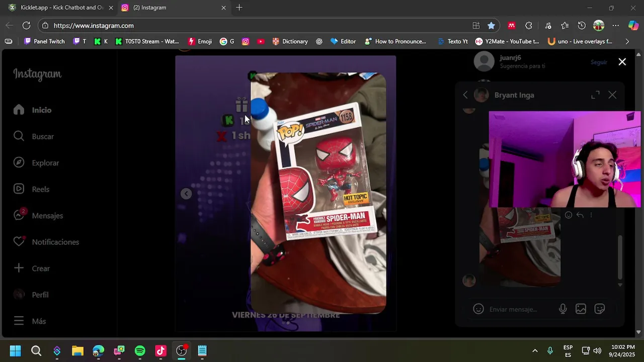644x362 pixels.
Task: Open Notificaciones heart icon
Action: [x=19, y=242]
